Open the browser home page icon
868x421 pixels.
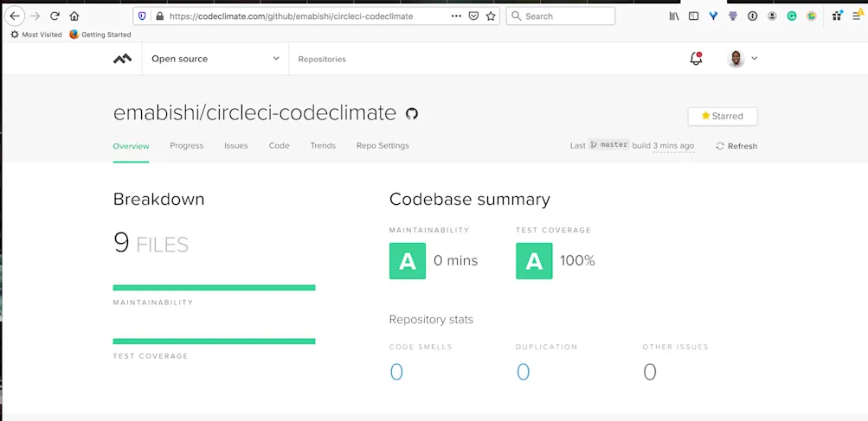point(74,16)
